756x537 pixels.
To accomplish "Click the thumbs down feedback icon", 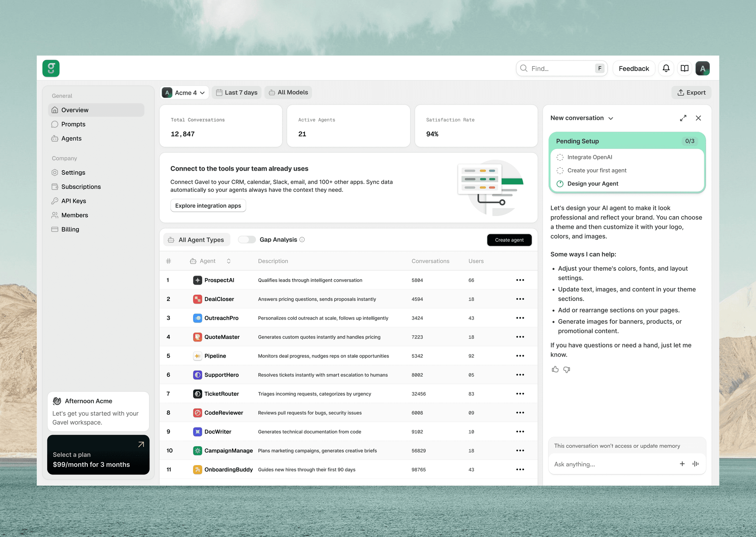I will [x=567, y=369].
